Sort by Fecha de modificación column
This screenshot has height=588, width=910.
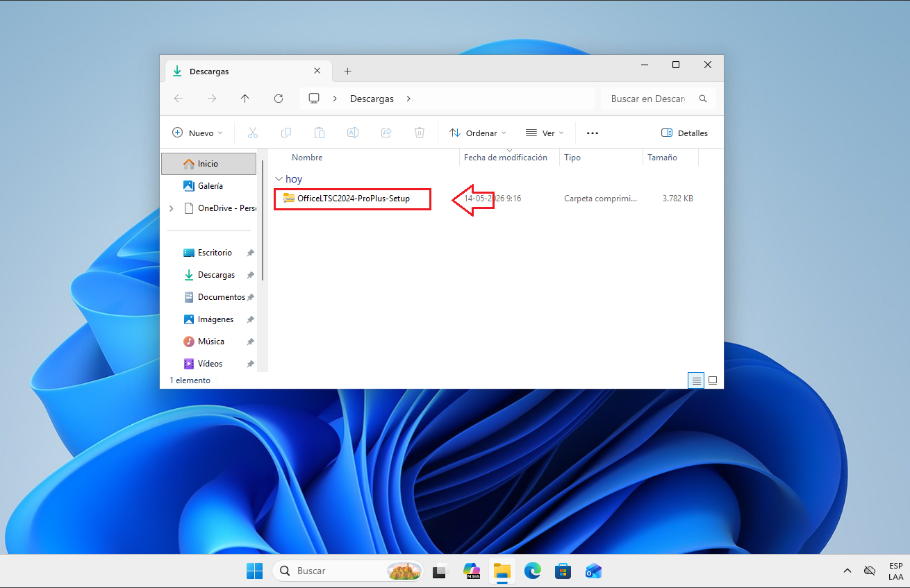tap(506, 158)
